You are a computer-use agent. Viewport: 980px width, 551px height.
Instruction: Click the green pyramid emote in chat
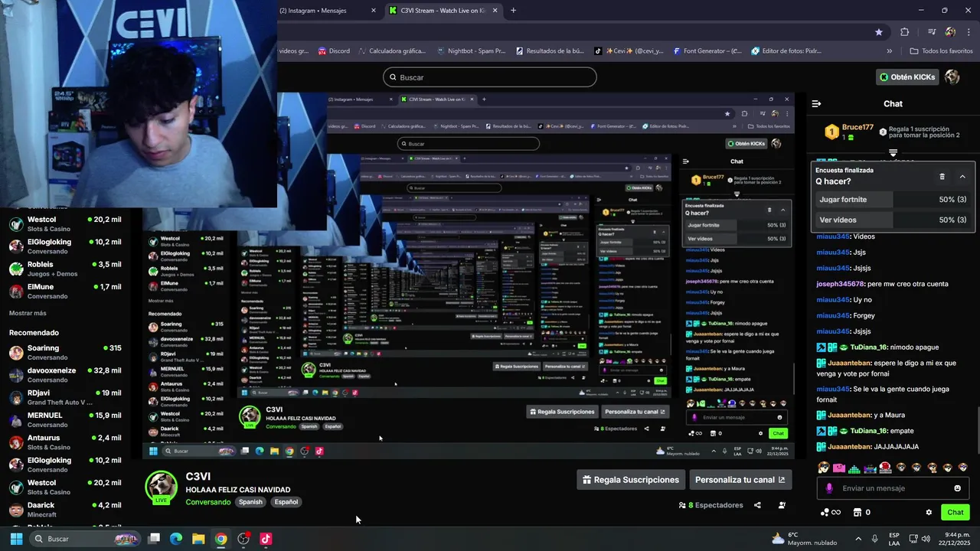tap(854, 468)
